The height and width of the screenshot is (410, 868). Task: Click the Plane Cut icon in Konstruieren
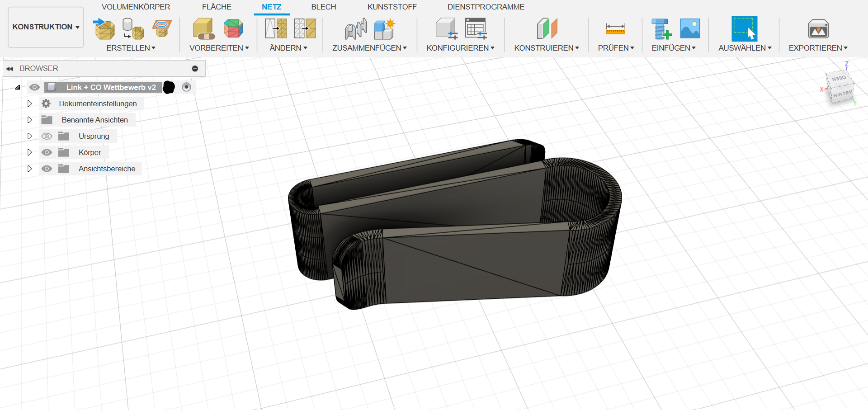(547, 29)
